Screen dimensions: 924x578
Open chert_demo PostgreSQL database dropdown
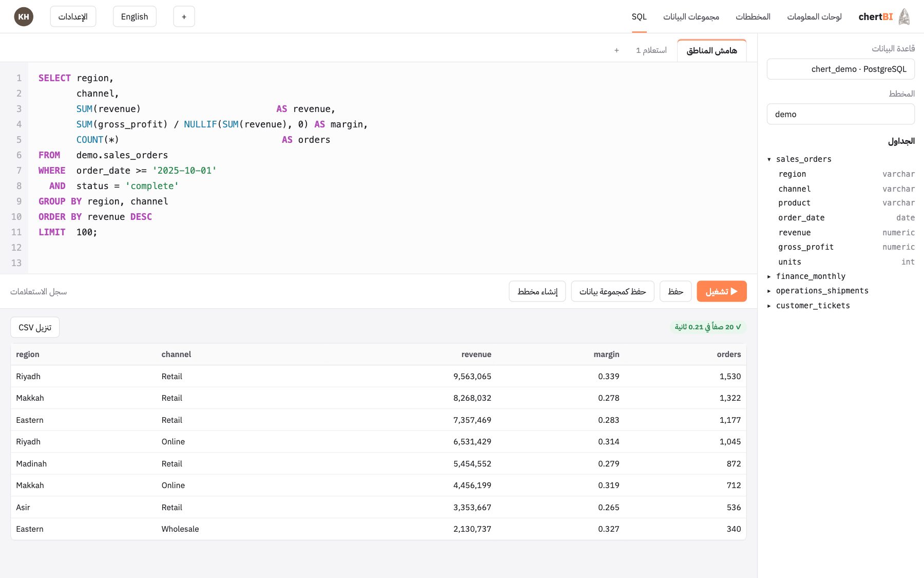click(x=841, y=69)
